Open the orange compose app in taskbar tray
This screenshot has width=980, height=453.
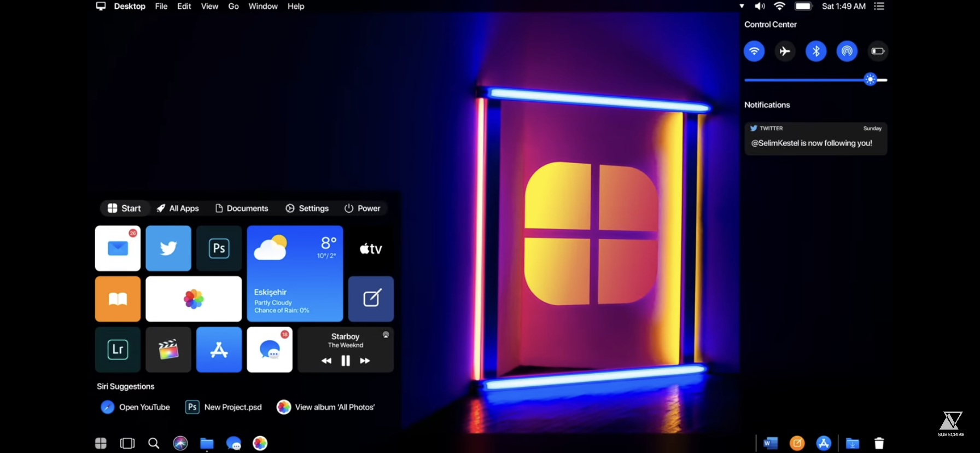point(797,443)
